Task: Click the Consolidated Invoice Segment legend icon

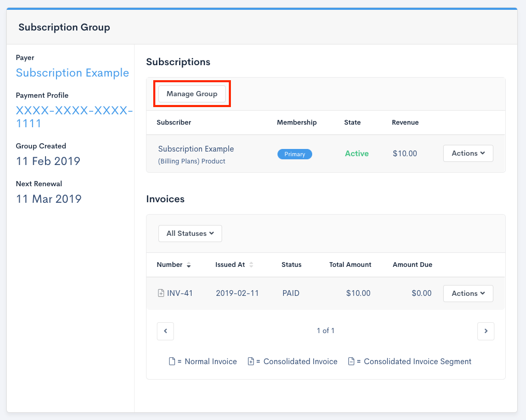Action: tap(351, 362)
